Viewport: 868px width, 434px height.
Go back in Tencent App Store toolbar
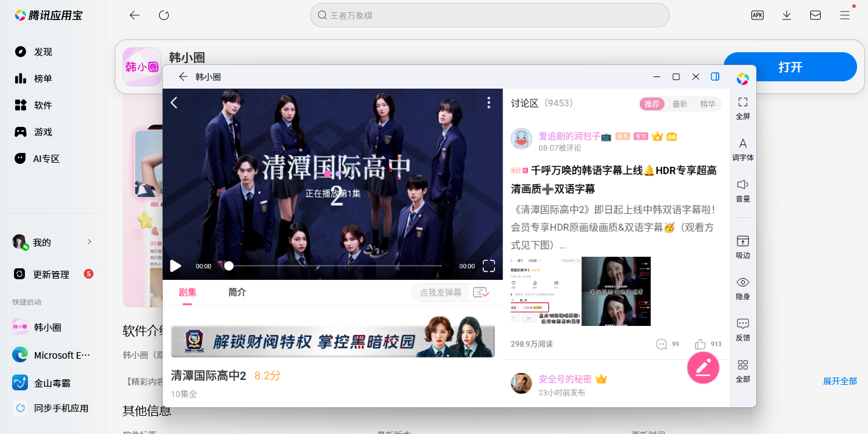coord(135,15)
